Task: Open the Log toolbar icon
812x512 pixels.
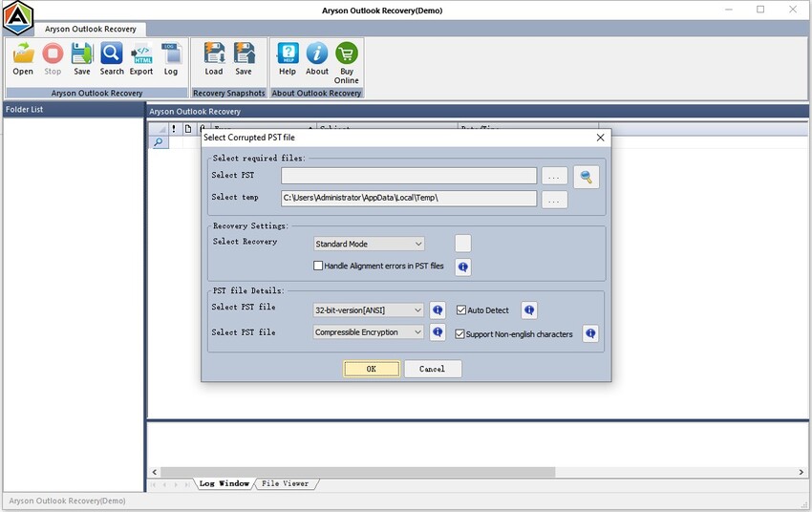Action: 170,55
